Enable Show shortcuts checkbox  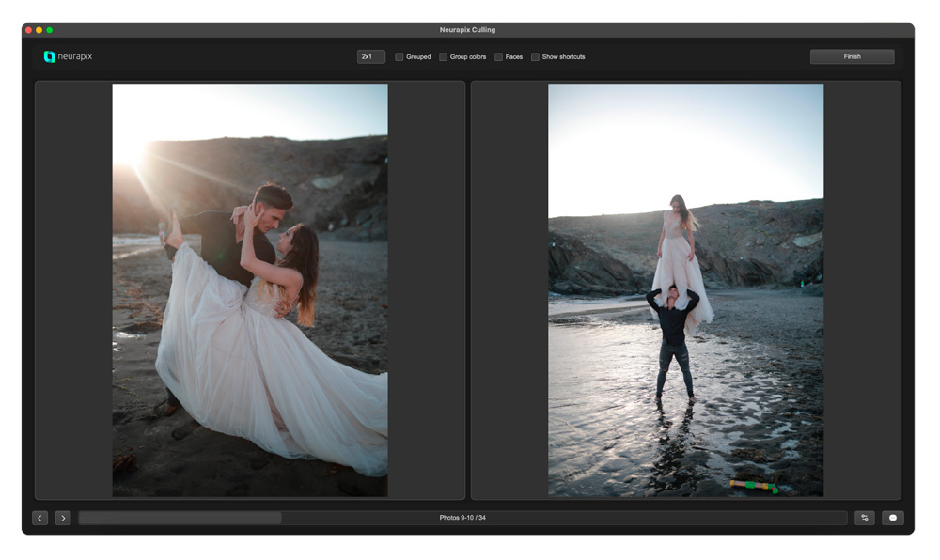click(536, 57)
